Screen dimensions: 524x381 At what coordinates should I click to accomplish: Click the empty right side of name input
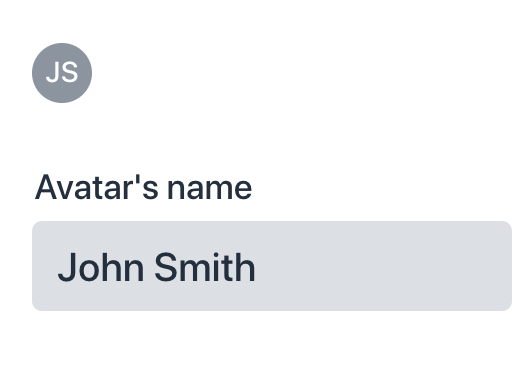(x=384, y=266)
